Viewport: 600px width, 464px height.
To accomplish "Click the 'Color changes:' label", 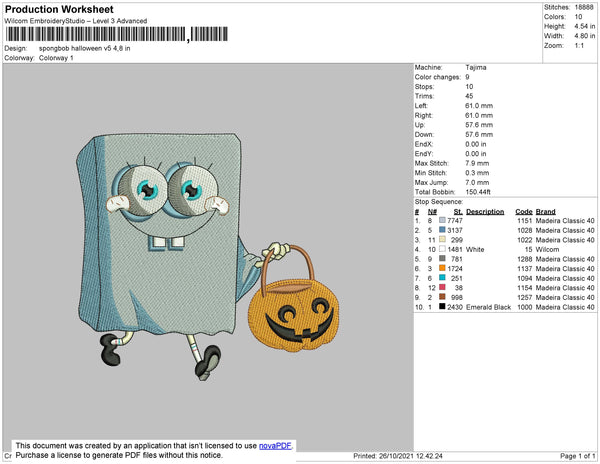I will tap(437, 77).
